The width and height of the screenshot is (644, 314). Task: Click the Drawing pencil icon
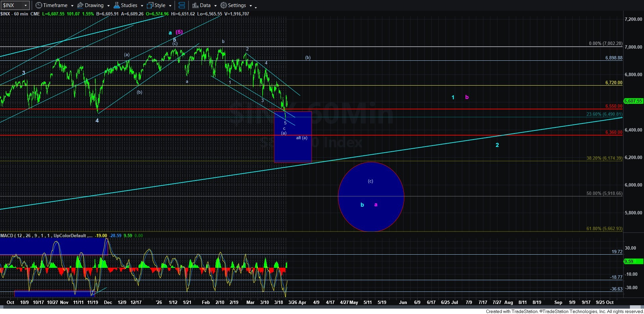click(x=80, y=5)
